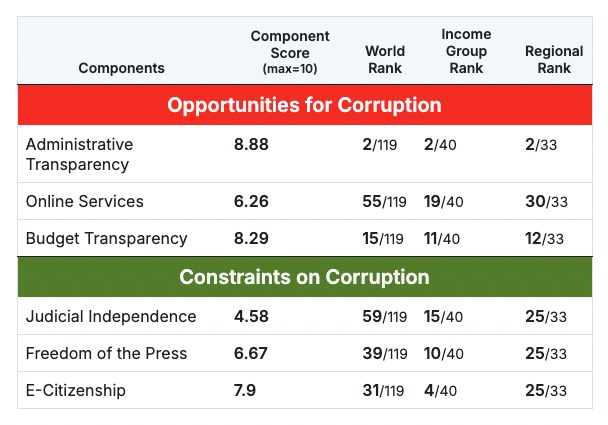Select the World Rank column header
The image size is (608, 425).
385,59
